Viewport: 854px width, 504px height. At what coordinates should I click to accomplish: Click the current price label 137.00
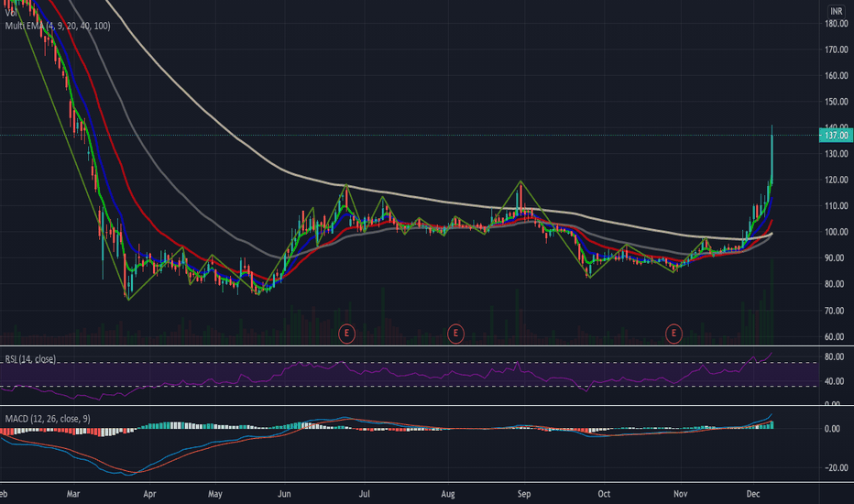[836, 135]
